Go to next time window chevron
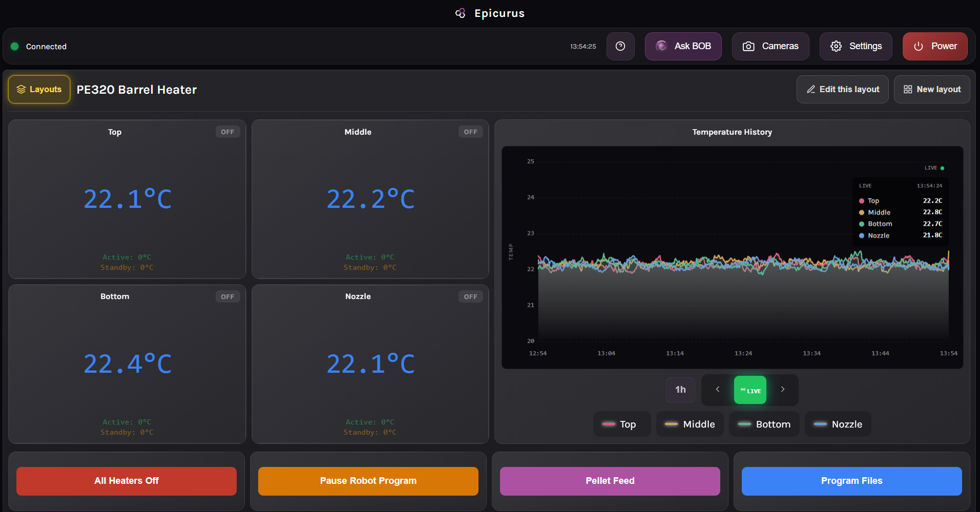 pos(783,389)
